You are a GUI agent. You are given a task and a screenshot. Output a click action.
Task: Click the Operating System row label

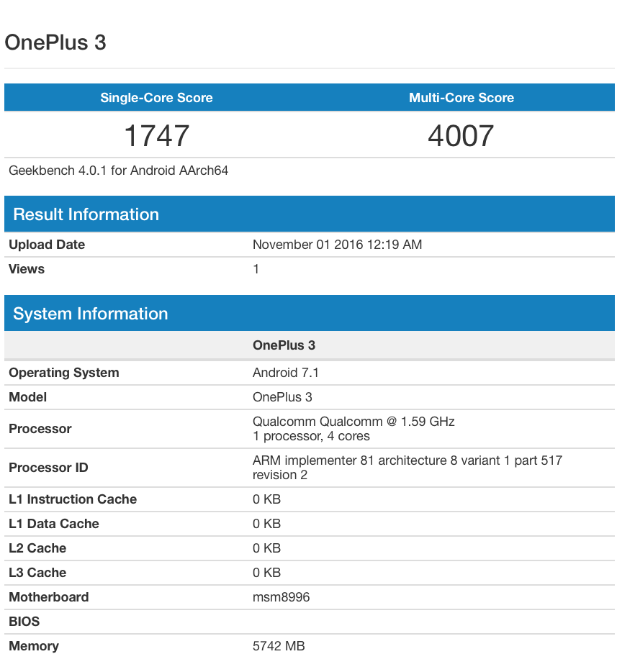click(x=64, y=373)
